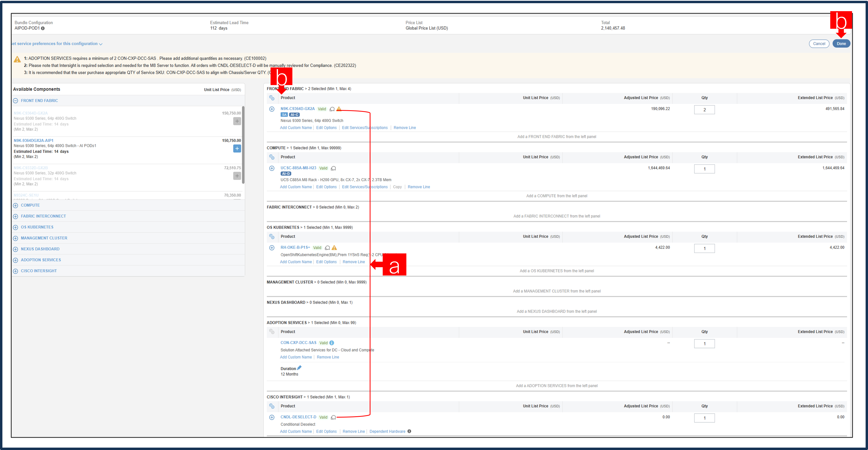Collapse the FRONT END FABRIC component list
868x450 pixels.
[15, 100]
